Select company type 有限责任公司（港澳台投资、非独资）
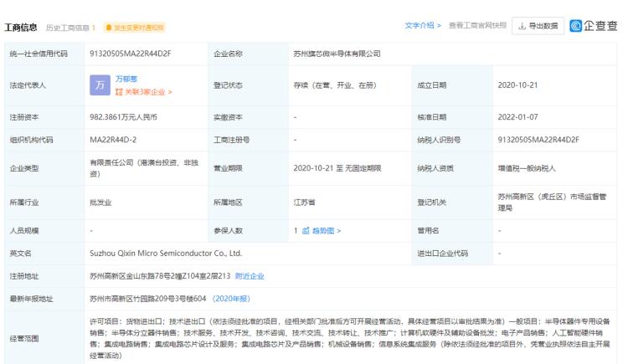Image resolution: width=623 pixels, height=364 pixels. pos(144,168)
